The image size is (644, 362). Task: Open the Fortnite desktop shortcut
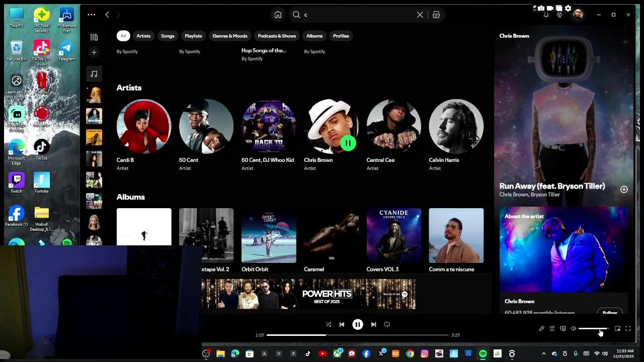[42, 183]
